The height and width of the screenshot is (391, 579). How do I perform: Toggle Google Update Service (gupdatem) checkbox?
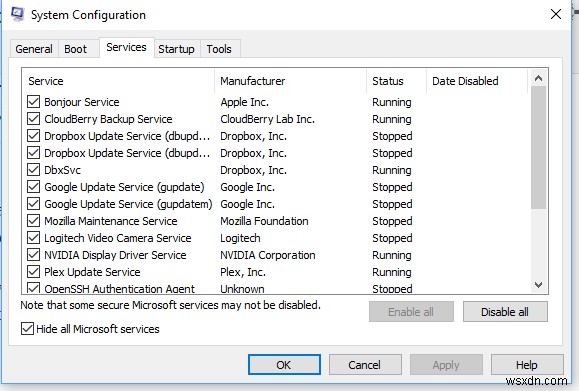[x=33, y=203]
